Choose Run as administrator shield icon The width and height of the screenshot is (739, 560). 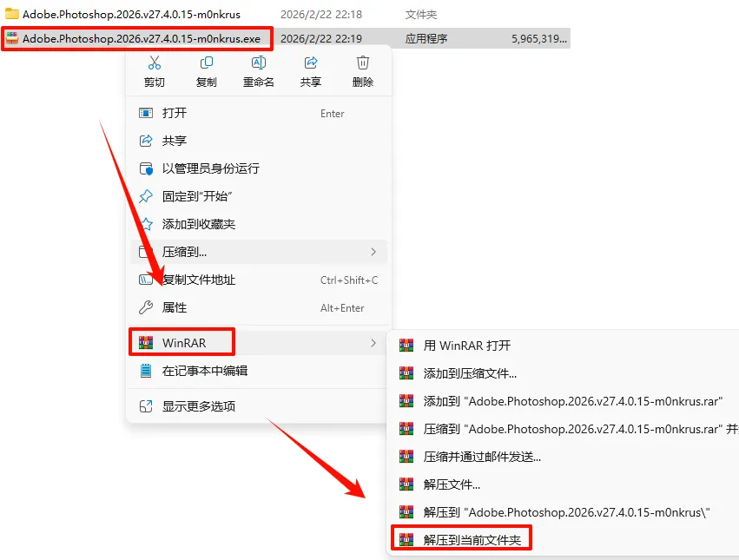(x=146, y=168)
